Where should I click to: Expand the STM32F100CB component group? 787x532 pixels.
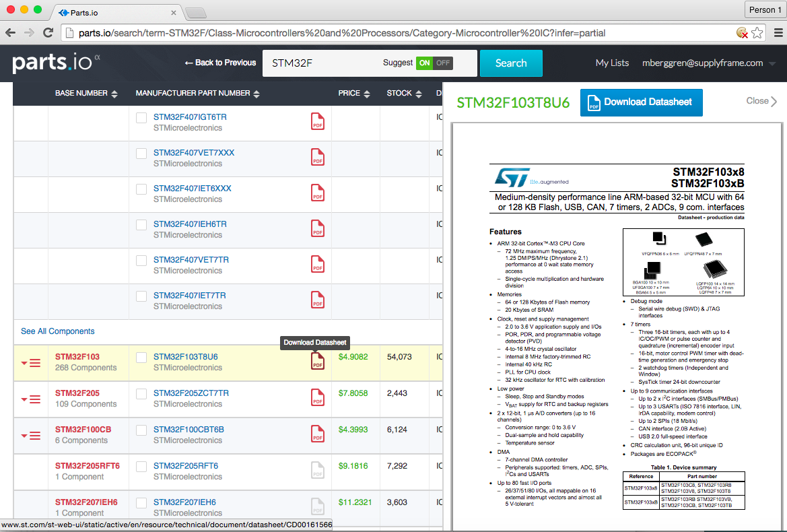(x=30, y=436)
